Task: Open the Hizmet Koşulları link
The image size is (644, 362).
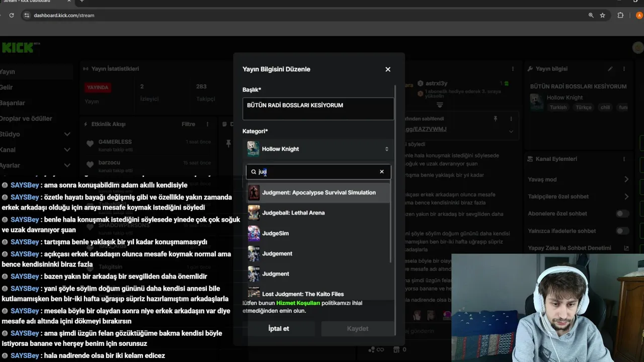Action: point(298,303)
